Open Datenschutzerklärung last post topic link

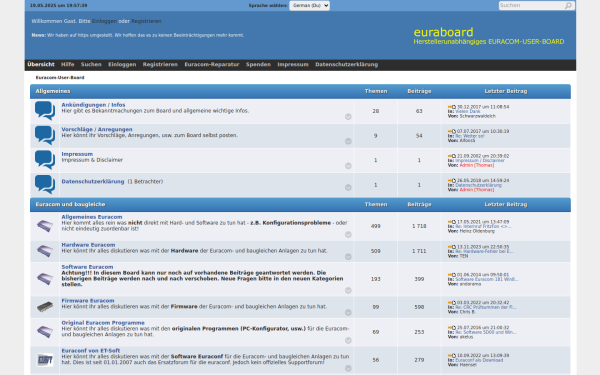[478, 185]
